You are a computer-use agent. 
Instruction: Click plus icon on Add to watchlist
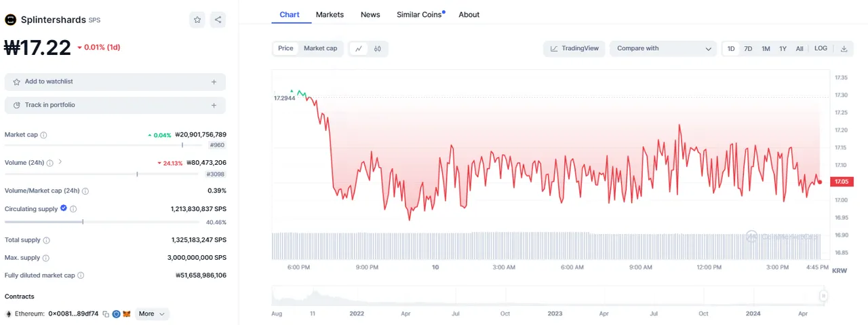pyautogui.click(x=214, y=82)
